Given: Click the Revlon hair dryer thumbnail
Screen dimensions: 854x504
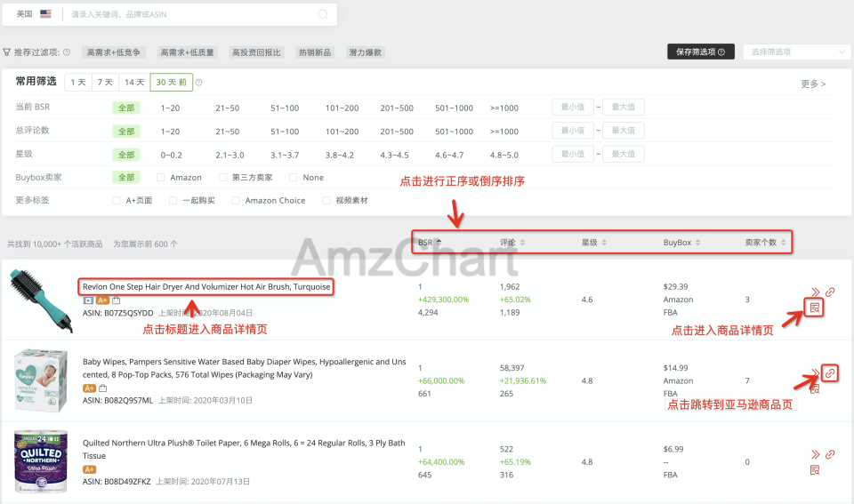Looking at the screenshot, I should pos(41,300).
